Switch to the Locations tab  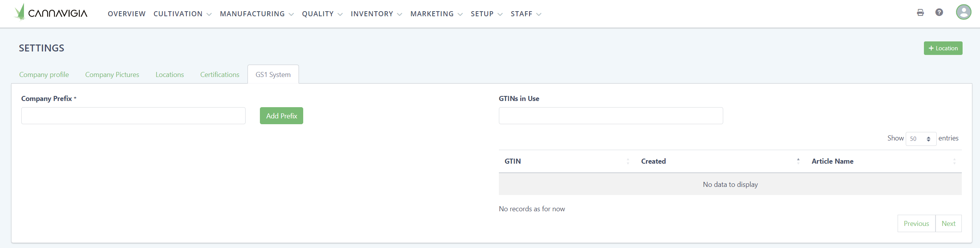coord(169,75)
